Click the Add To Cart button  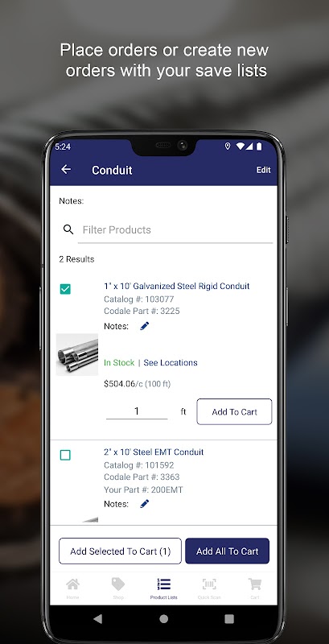(234, 411)
